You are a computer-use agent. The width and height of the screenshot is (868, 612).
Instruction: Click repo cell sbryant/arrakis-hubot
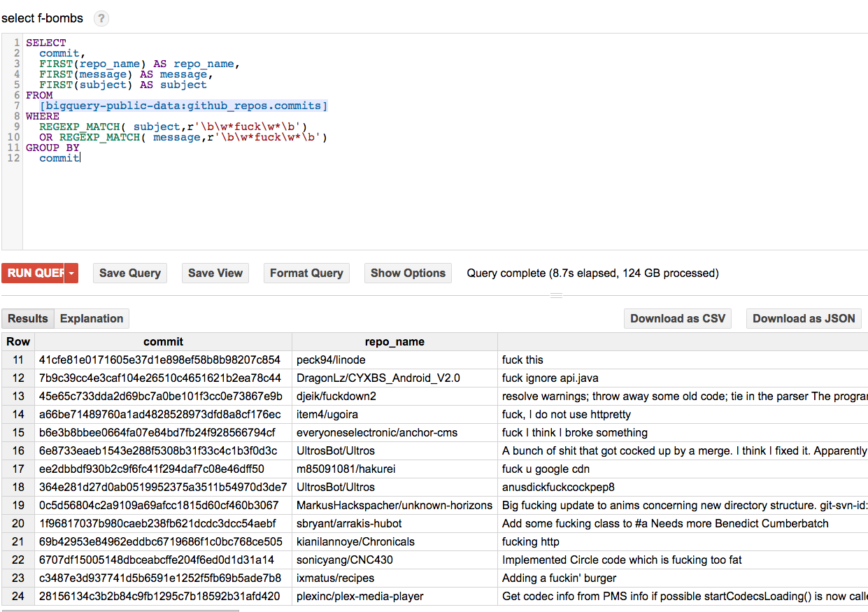click(394, 523)
